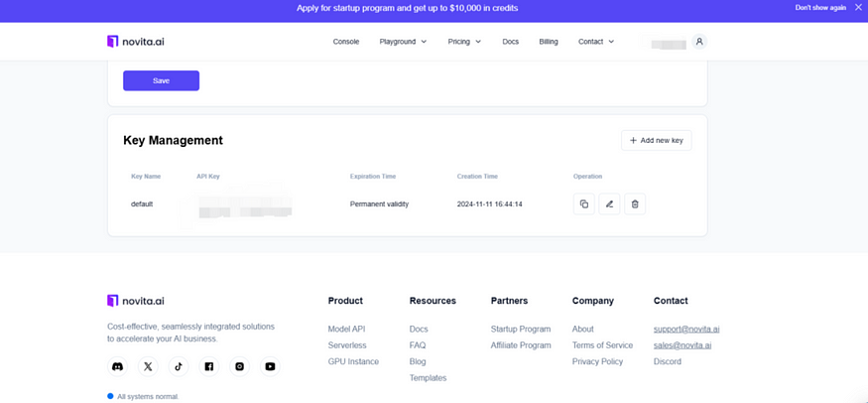Open the user account avatar icon
868x403 pixels.
click(699, 42)
